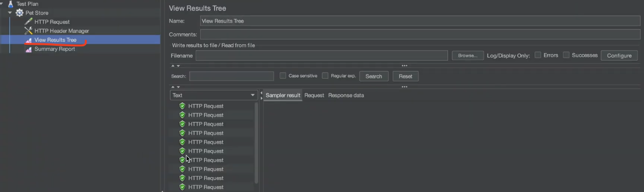Focus the Name input field
The width and height of the screenshot is (644, 192).
click(420, 21)
